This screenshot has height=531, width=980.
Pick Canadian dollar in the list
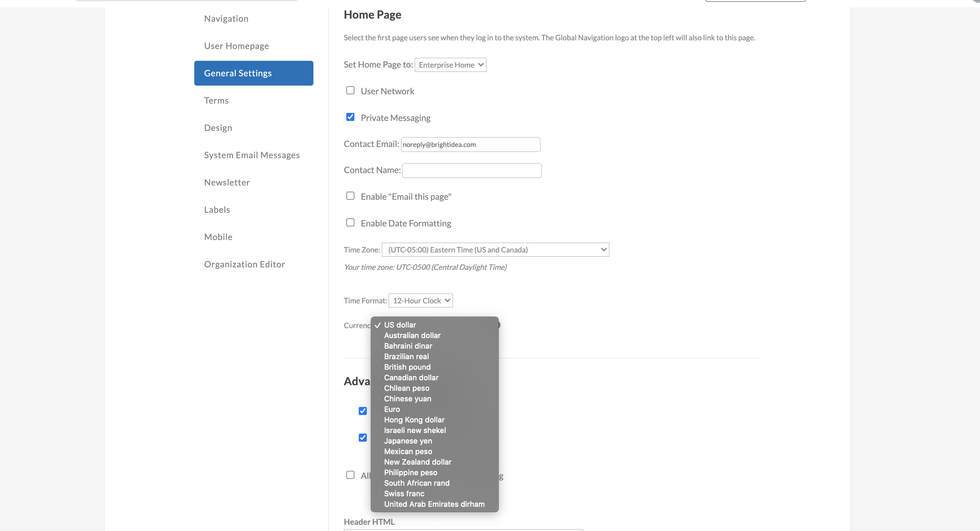click(434, 378)
